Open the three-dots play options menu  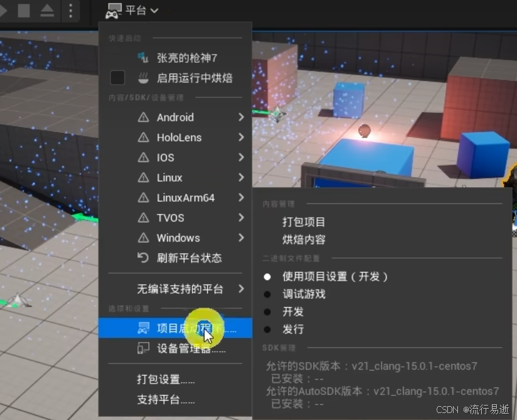pyautogui.click(x=70, y=11)
